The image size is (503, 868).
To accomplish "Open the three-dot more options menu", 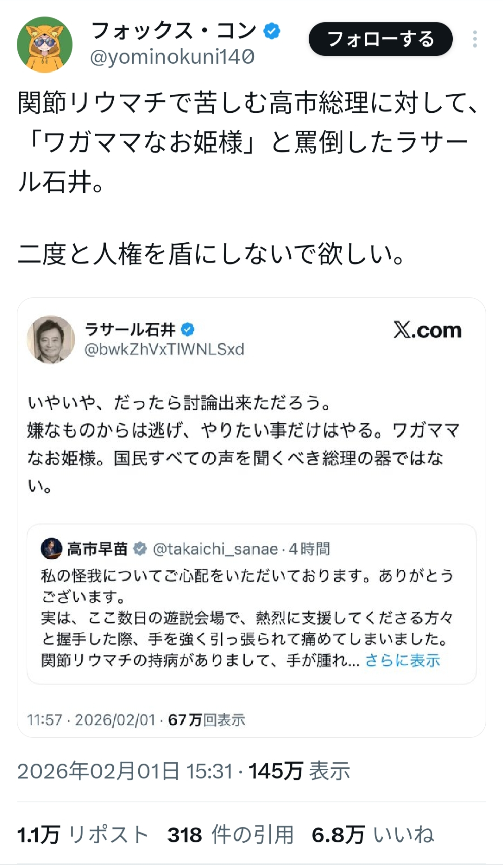I will coord(474,39).
